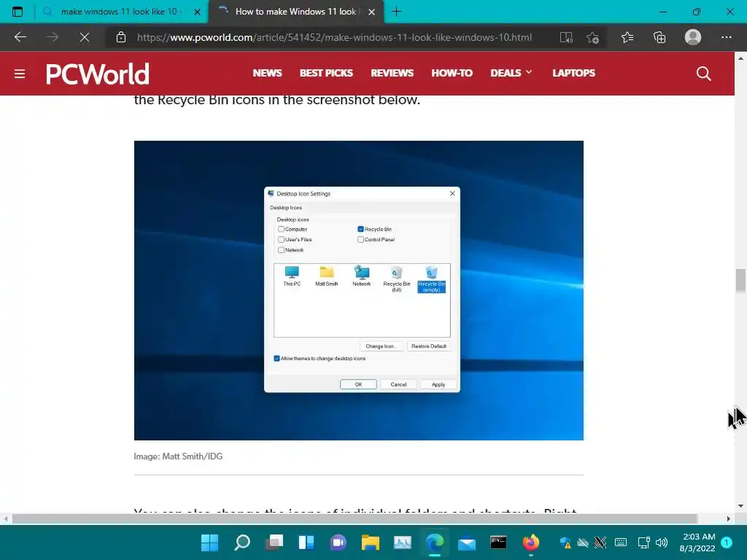
Task: Click the vertical scrollbar thumb
Action: point(740,281)
